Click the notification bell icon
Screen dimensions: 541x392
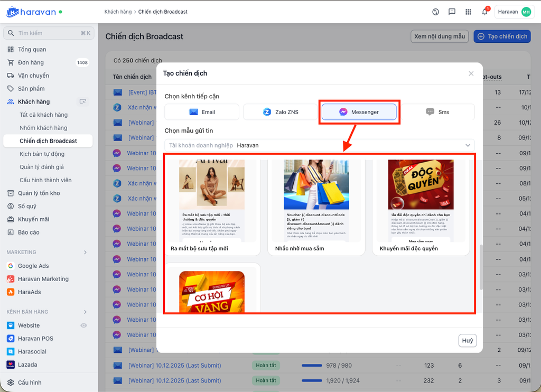click(484, 12)
